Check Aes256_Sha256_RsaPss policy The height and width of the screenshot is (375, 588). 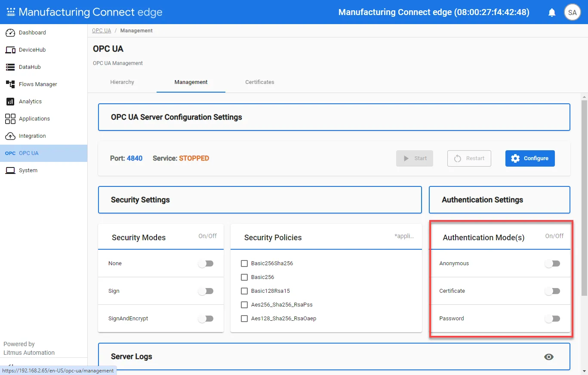(x=244, y=305)
